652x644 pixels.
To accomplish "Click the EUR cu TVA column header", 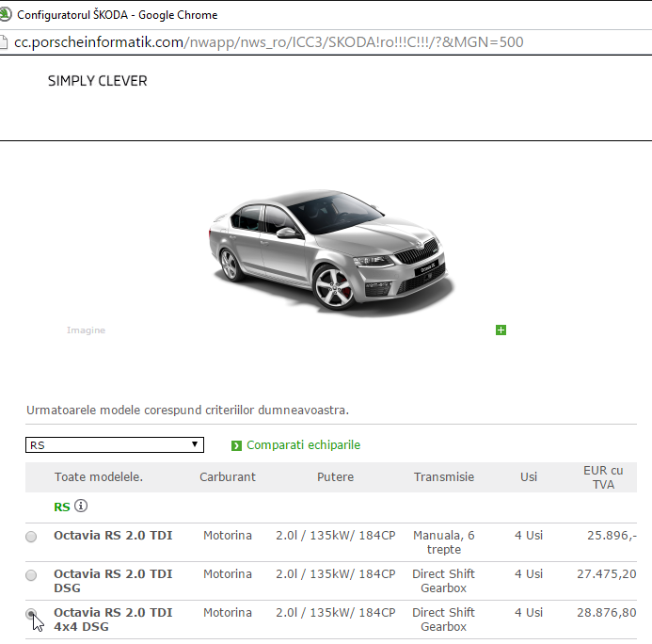I will (603, 477).
